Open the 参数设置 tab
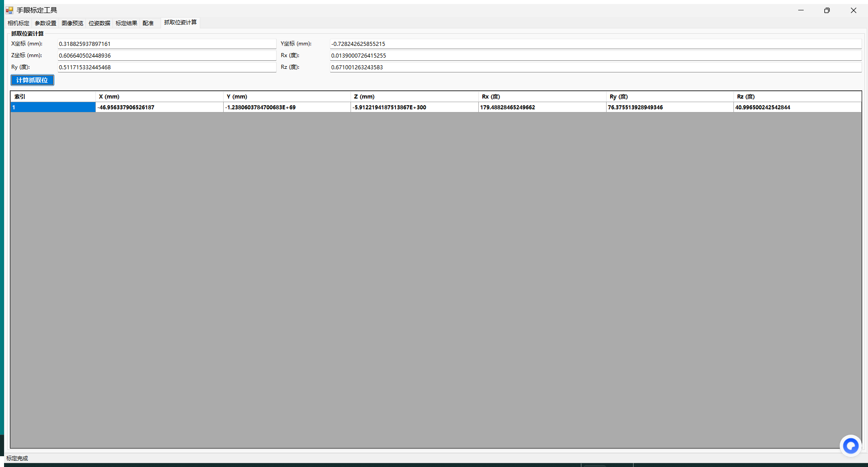 45,23
